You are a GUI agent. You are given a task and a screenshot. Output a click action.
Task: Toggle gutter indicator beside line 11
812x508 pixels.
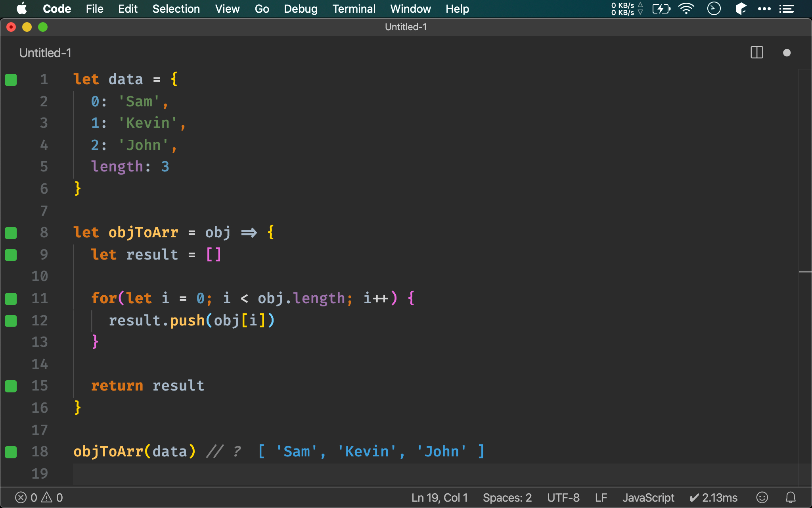point(11,298)
